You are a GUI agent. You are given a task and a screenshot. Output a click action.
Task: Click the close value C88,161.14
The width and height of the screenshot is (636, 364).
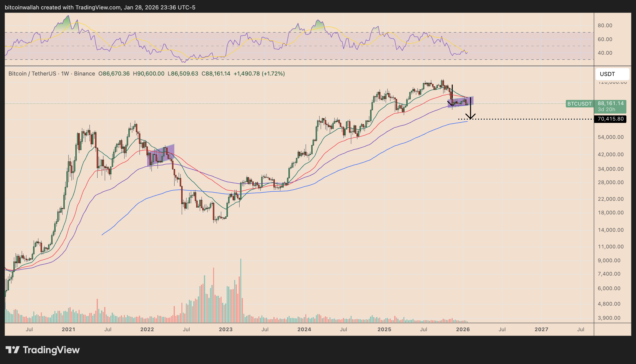[216, 74]
